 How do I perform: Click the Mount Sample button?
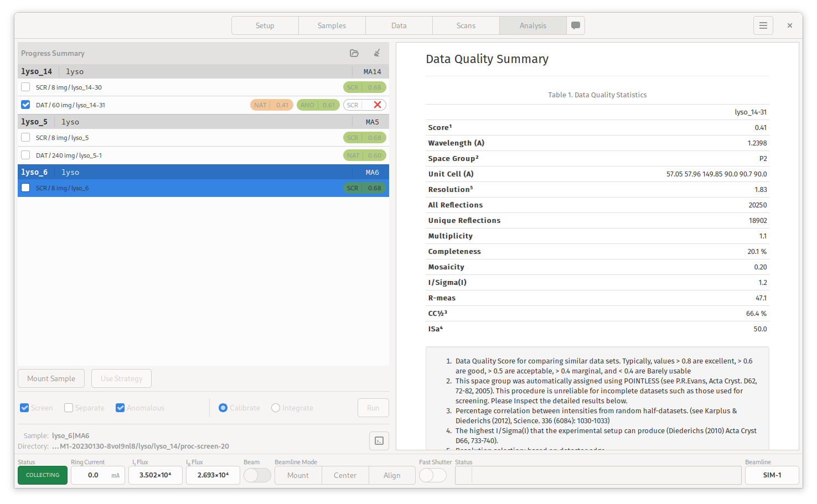click(51, 378)
